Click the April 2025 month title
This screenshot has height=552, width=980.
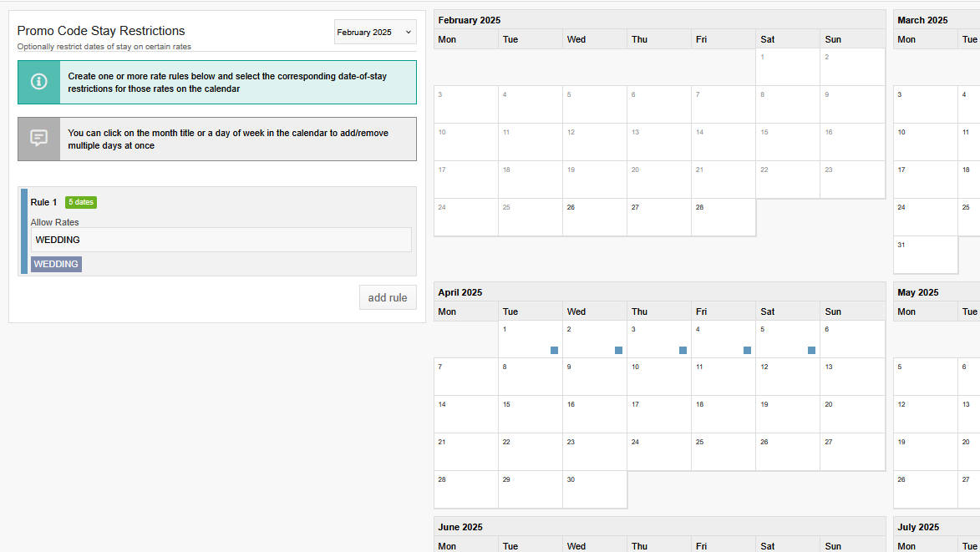coord(460,292)
